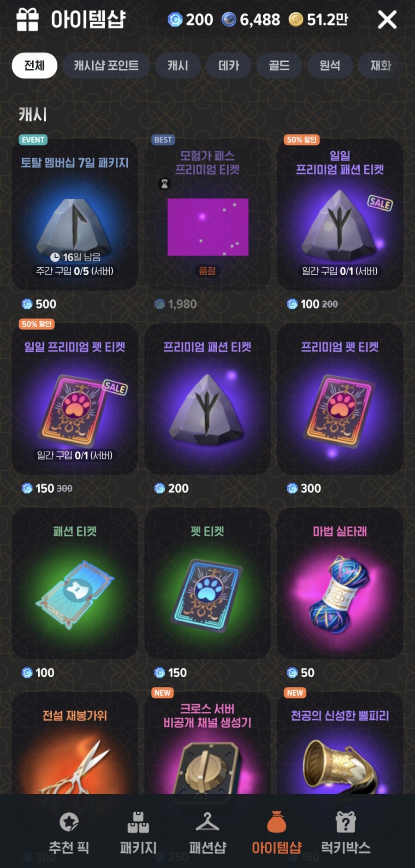
Task: Tap the 6,488 dark-blue currency icon
Action: 229,19
